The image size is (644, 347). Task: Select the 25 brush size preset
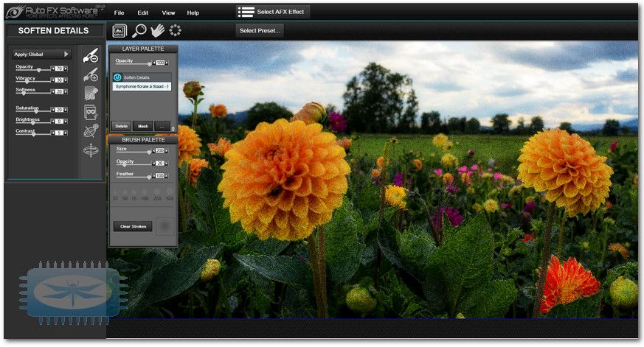(x=115, y=194)
